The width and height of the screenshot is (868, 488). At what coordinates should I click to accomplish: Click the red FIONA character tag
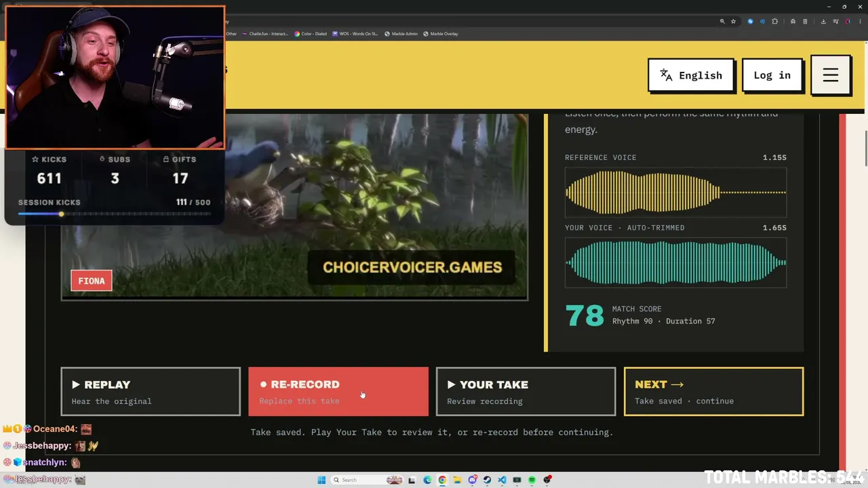92,281
